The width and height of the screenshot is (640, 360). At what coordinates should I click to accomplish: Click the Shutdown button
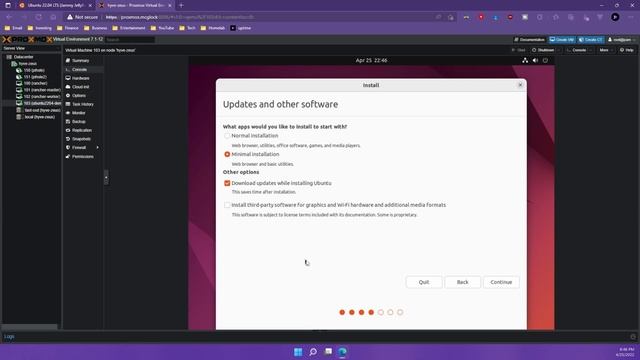point(543,50)
